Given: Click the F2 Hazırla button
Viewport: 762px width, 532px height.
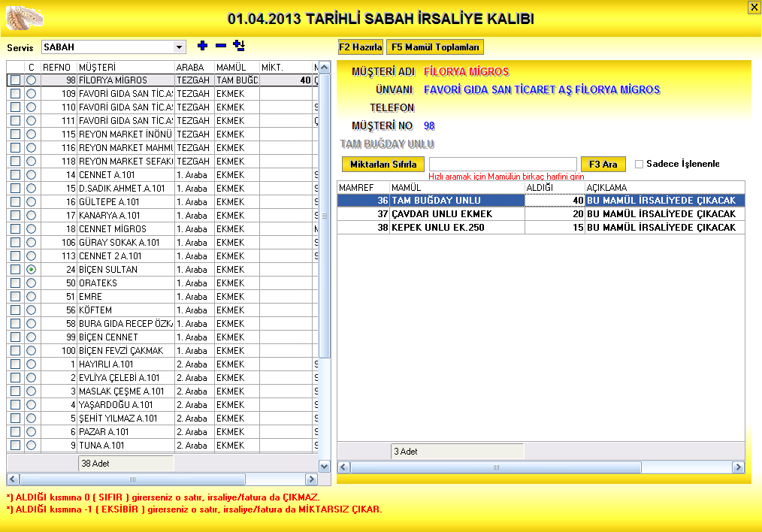Looking at the screenshot, I should click(361, 47).
